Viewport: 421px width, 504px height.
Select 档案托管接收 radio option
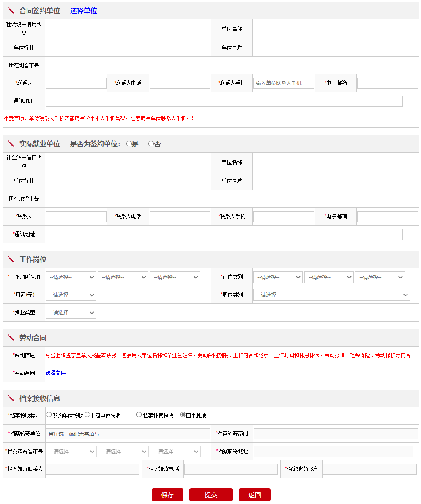139,415
